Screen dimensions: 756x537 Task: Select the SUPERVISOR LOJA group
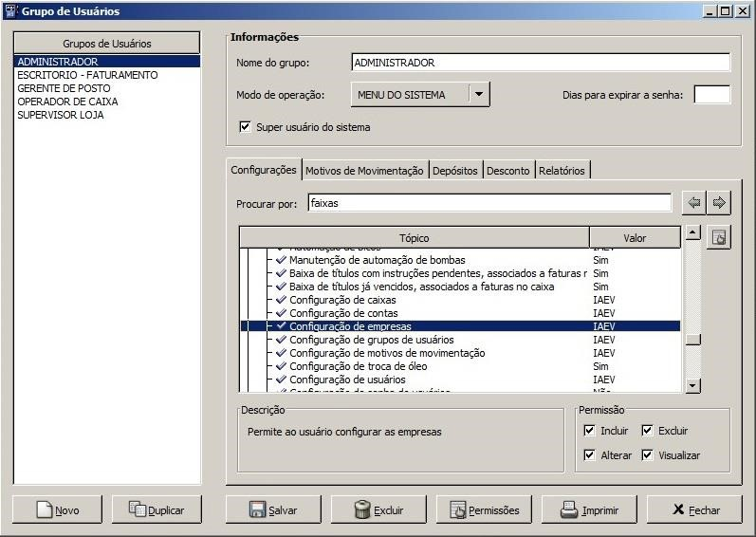(107, 115)
